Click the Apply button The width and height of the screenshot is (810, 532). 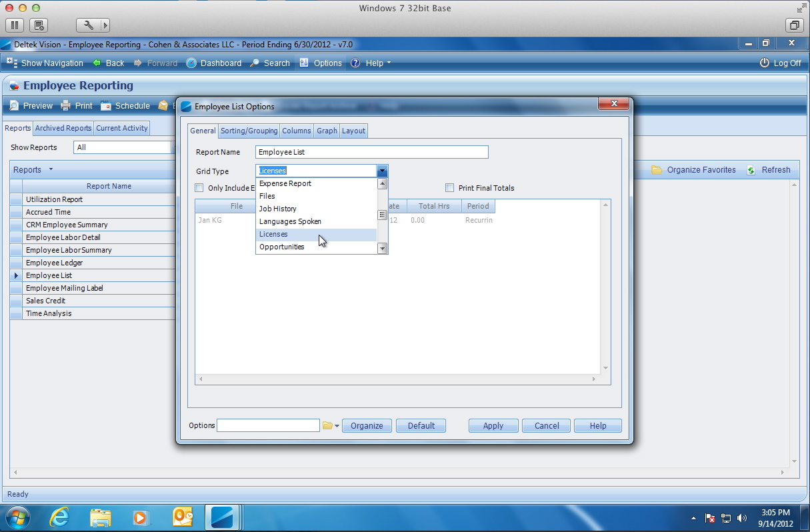493,426
